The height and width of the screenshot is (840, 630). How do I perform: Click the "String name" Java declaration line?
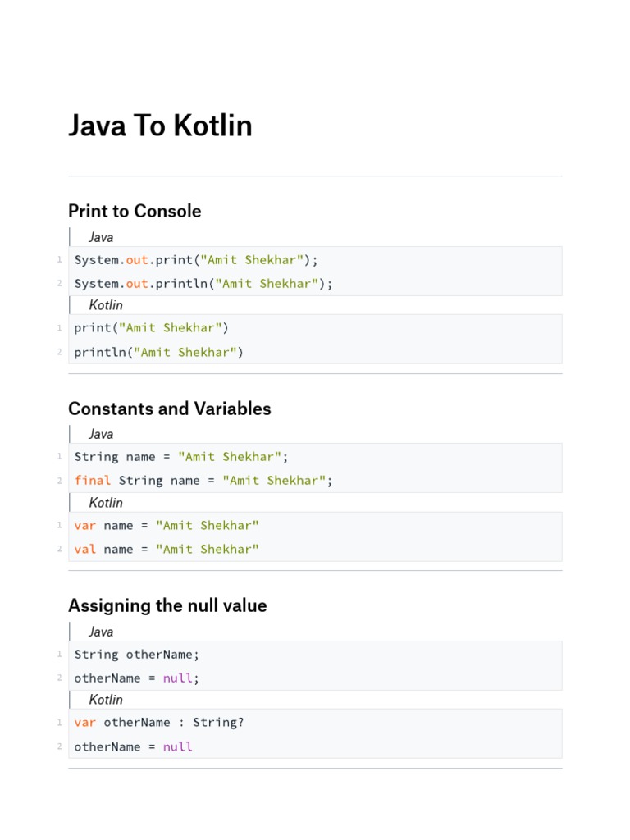pos(181,457)
